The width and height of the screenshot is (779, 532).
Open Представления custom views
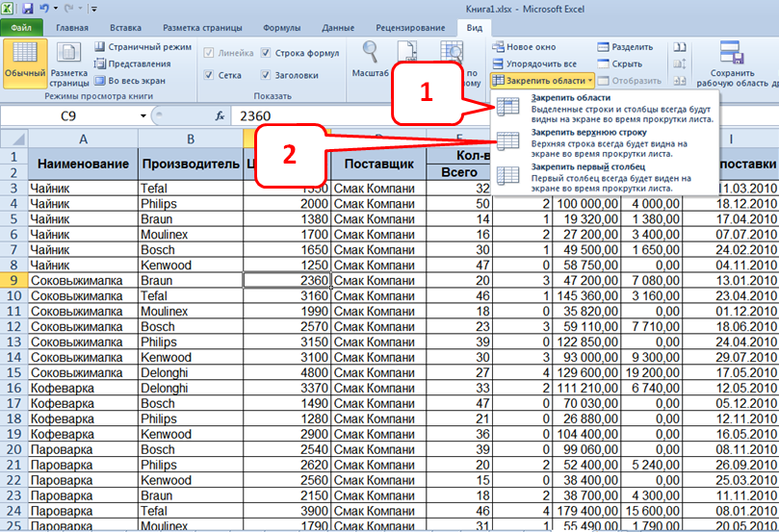click(101, 63)
